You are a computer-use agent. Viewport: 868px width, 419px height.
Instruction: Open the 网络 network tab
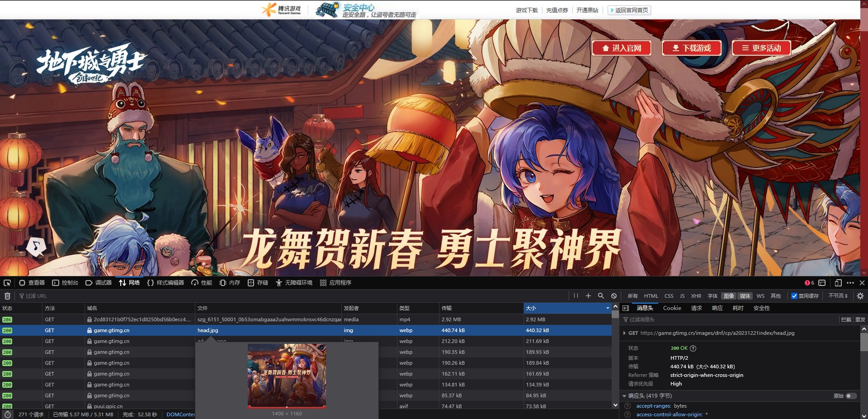pos(129,283)
